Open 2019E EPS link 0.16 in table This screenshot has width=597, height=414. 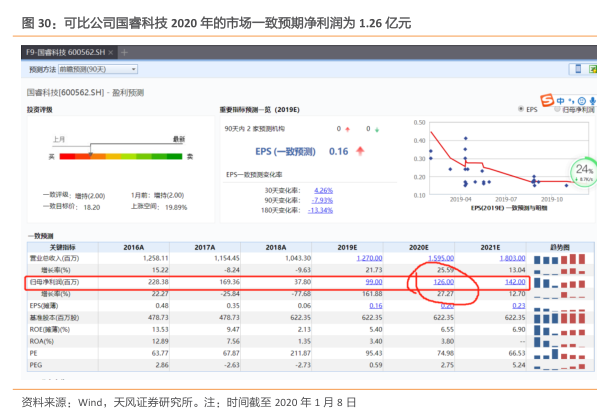click(x=376, y=306)
